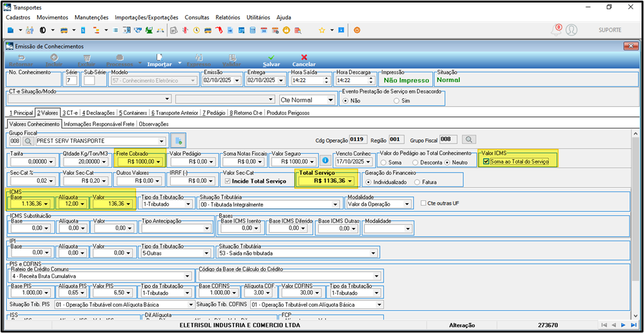Select the Sim radio for Evento Prestação em Desacordo
Image resolution: width=644 pixels, height=333 pixels.
click(x=397, y=101)
